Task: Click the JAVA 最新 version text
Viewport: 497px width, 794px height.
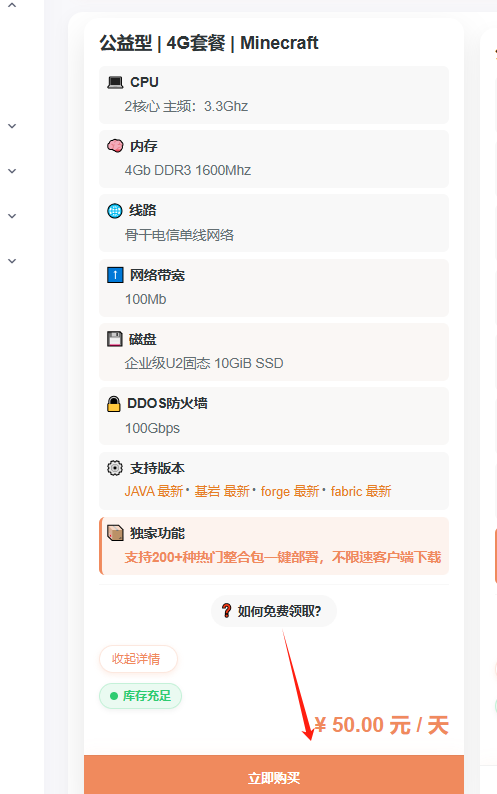Action: click(x=154, y=491)
